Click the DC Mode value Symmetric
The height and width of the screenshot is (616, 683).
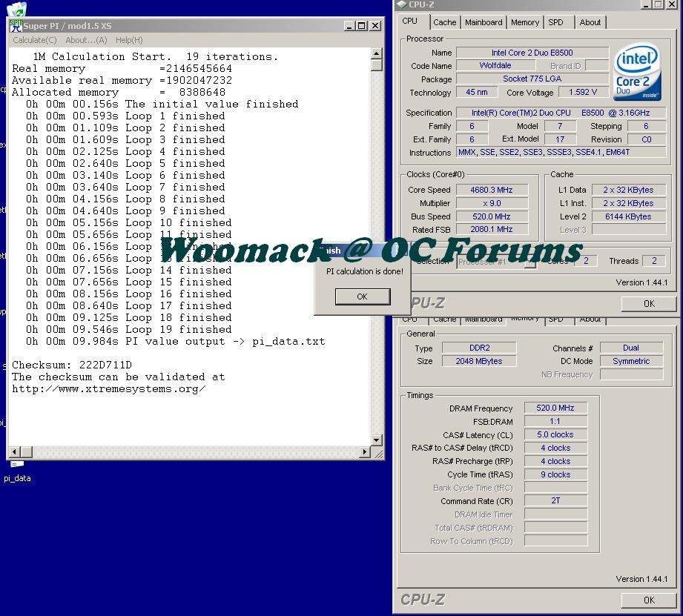pos(631,361)
